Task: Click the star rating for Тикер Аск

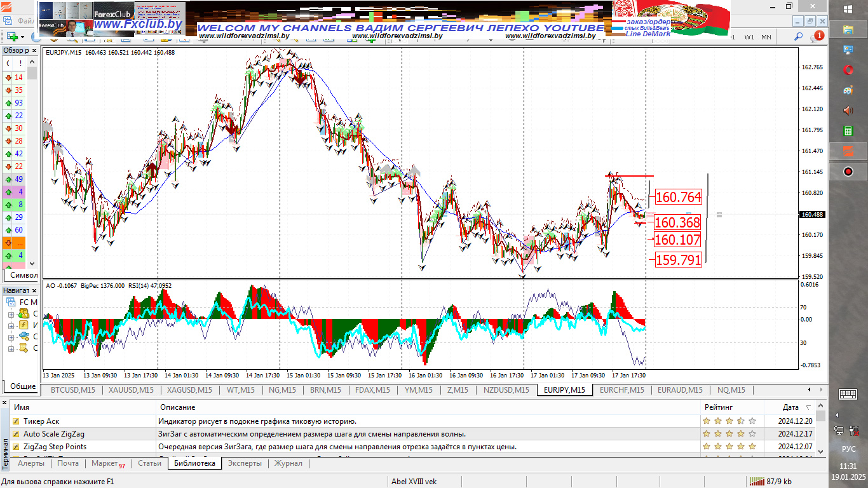Action: tap(729, 421)
